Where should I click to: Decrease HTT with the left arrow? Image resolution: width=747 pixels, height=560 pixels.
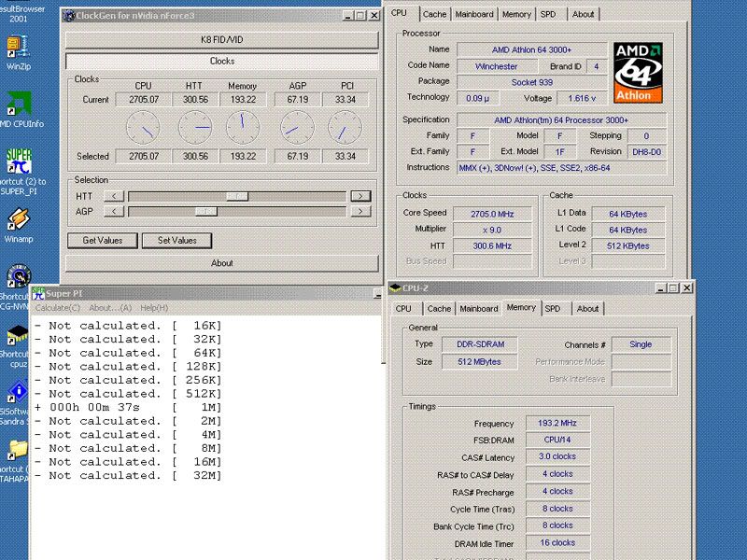coord(114,196)
